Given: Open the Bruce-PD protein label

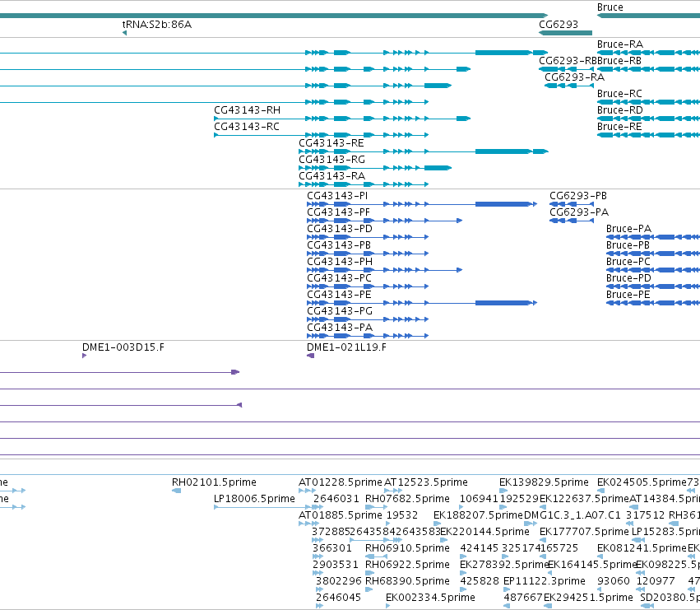Looking at the screenshot, I should tap(628, 279).
